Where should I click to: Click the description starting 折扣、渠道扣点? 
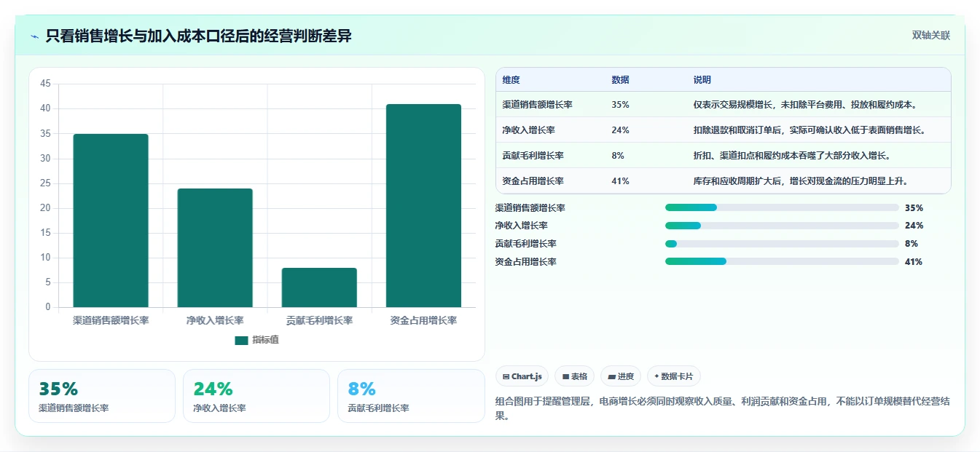(791, 156)
